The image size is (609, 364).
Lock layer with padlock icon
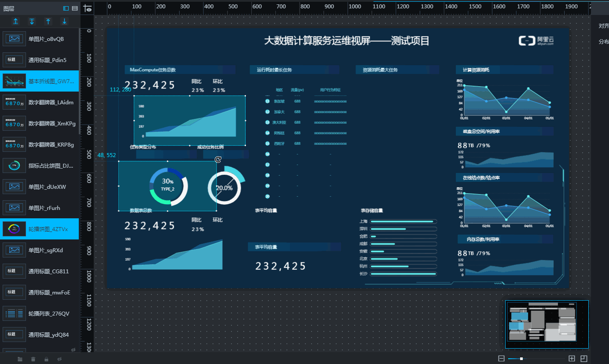[46, 359]
